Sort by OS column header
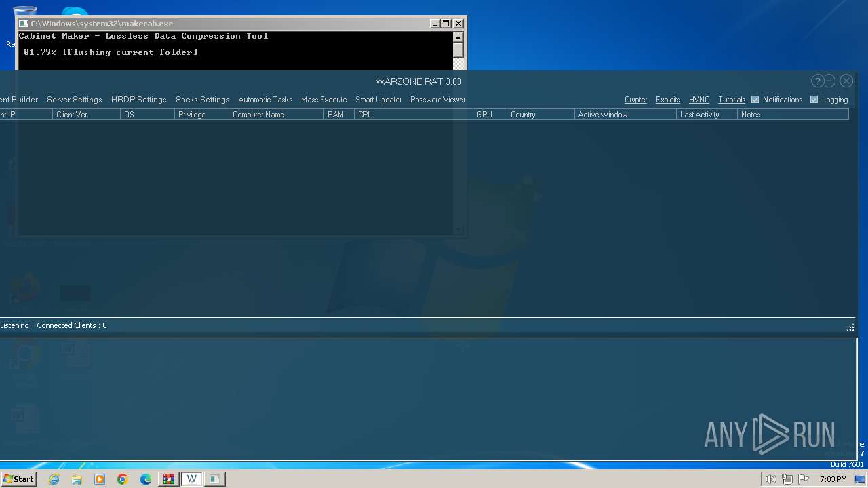Image resolution: width=868 pixels, height=488 pixels. 147,115
